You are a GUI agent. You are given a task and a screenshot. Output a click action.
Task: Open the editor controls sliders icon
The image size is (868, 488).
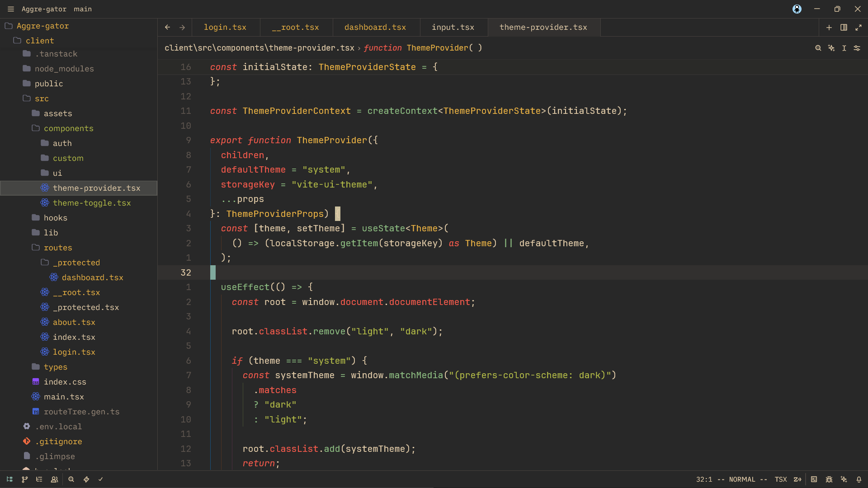[x=857, y=48]
